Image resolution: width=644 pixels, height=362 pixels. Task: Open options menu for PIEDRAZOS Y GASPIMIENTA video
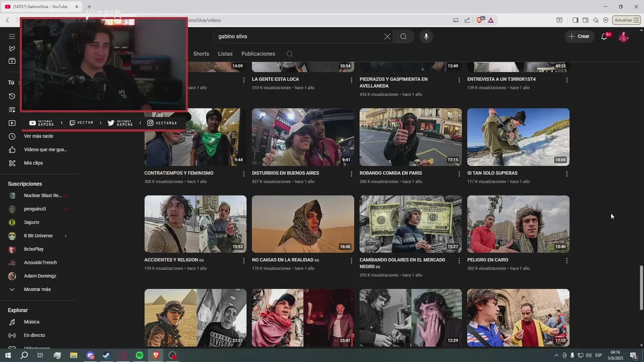459,80
